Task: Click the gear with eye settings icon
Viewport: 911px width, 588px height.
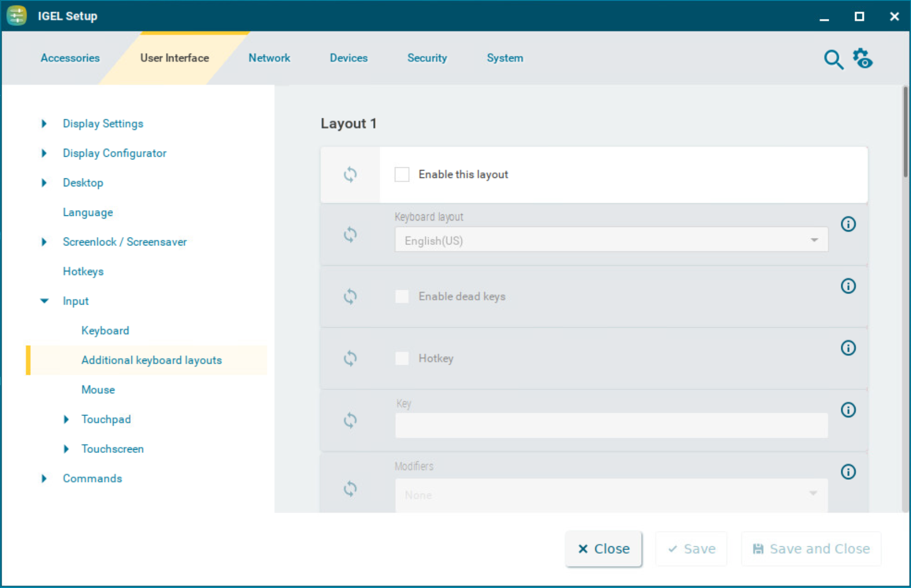Action: click(863, 59)
